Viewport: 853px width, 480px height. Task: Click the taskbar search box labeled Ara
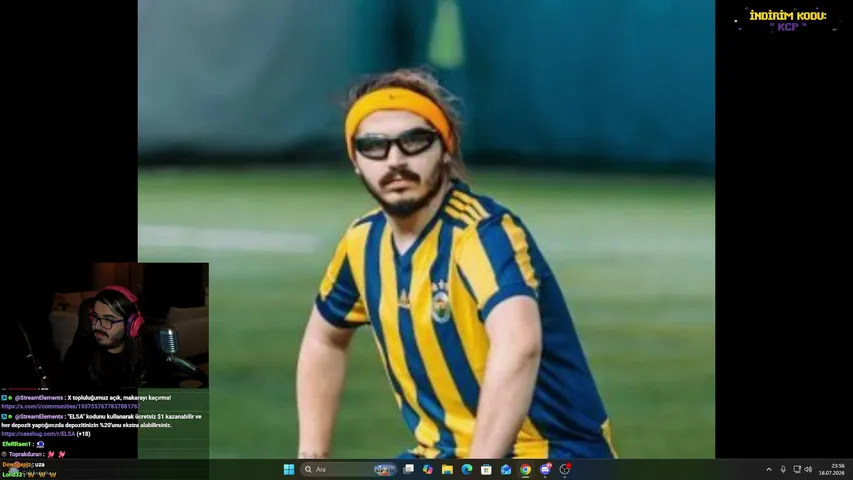[348, 469]
